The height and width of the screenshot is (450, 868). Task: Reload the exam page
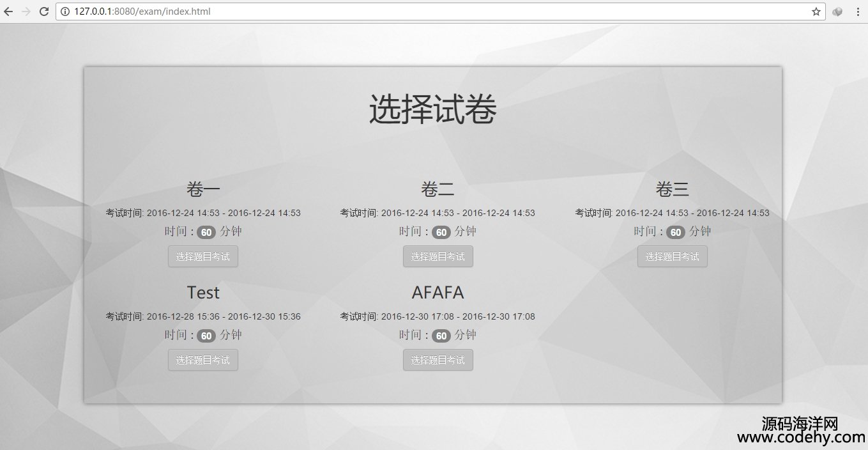click(44, 12)
